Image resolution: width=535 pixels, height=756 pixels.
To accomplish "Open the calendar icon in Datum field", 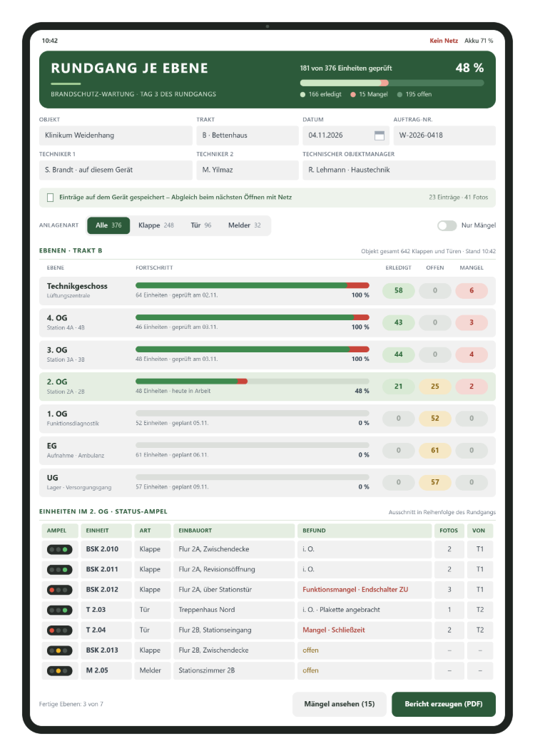I will coord(379,136).
